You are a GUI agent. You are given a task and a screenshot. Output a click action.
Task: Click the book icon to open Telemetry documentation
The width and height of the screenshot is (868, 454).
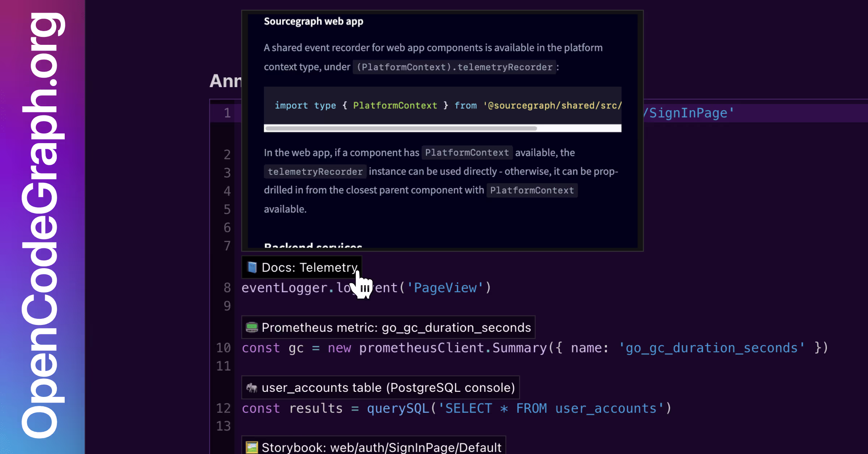coord(252,267)
